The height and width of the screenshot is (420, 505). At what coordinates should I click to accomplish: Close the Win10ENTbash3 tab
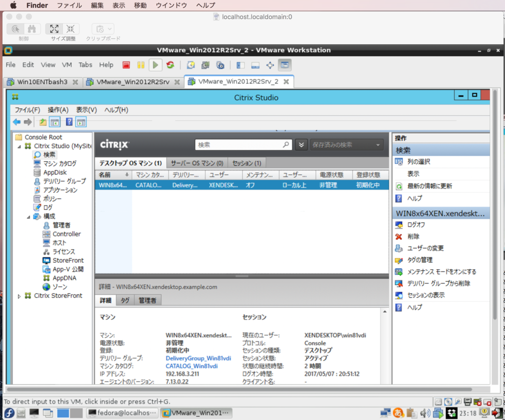(x=75, y=82)
